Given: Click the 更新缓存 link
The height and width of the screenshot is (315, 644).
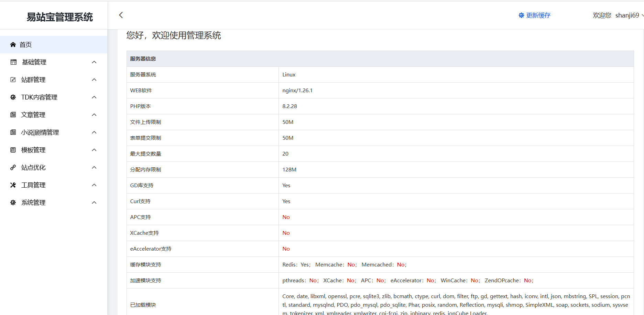Looking at the screenshot, I should [x=538, y=15].
